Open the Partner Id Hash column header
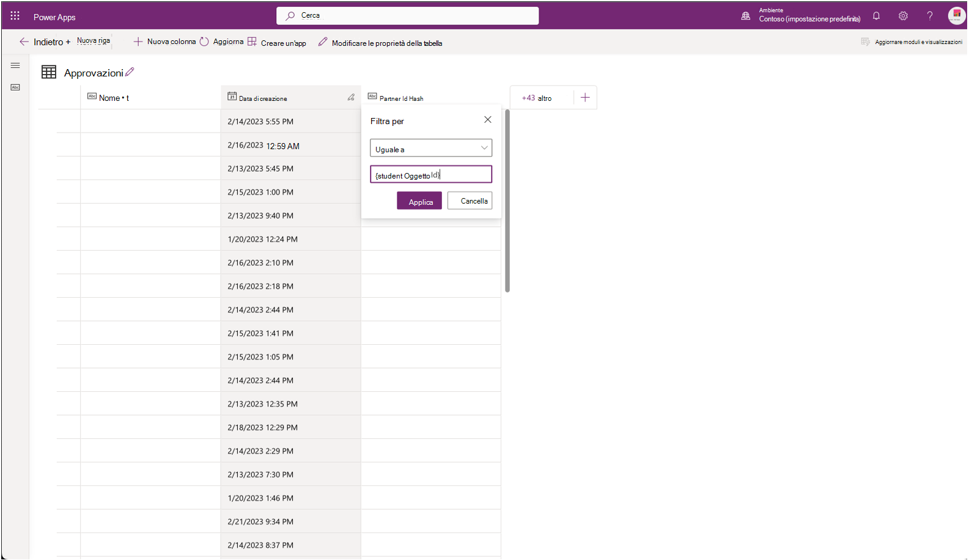 pos(431,97)
